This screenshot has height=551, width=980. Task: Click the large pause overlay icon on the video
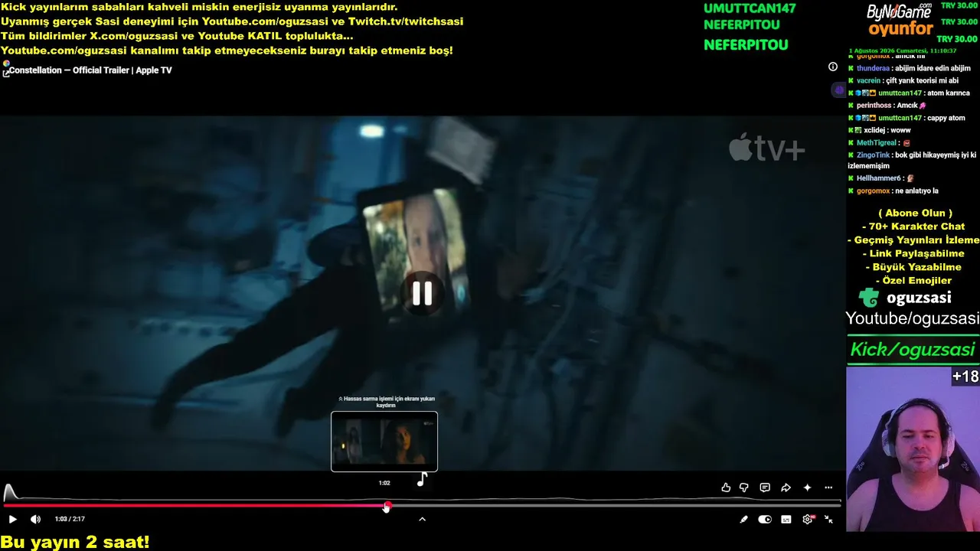pos(422,293)
